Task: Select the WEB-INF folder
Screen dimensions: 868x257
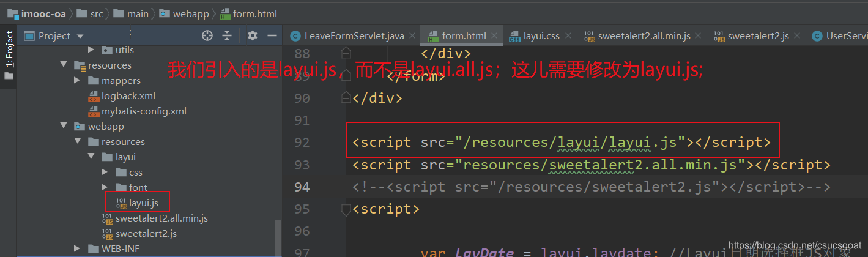Action: (121, 248)
